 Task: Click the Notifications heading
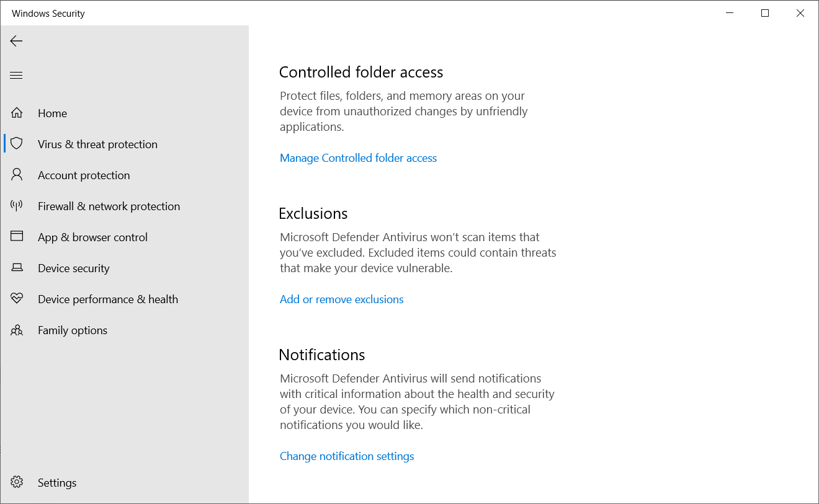(322, 355)
